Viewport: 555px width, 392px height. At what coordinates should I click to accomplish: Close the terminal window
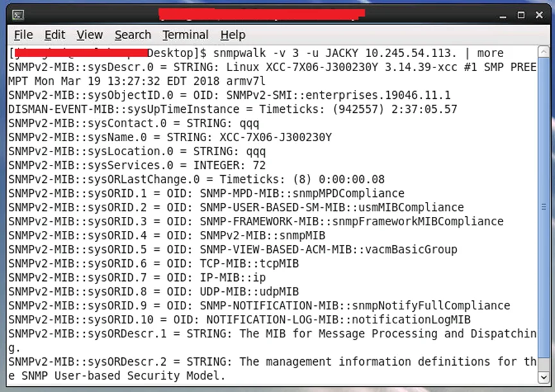(x=539, y=15)
